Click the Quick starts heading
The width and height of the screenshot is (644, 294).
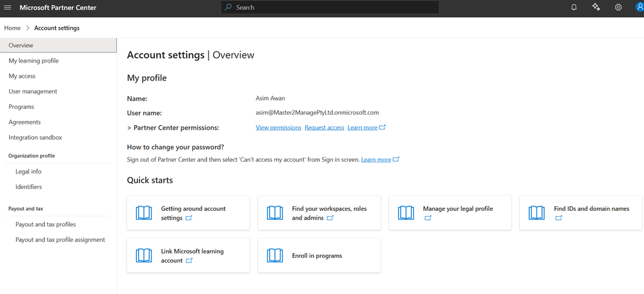pyautogui.click(x=150, y=181)
